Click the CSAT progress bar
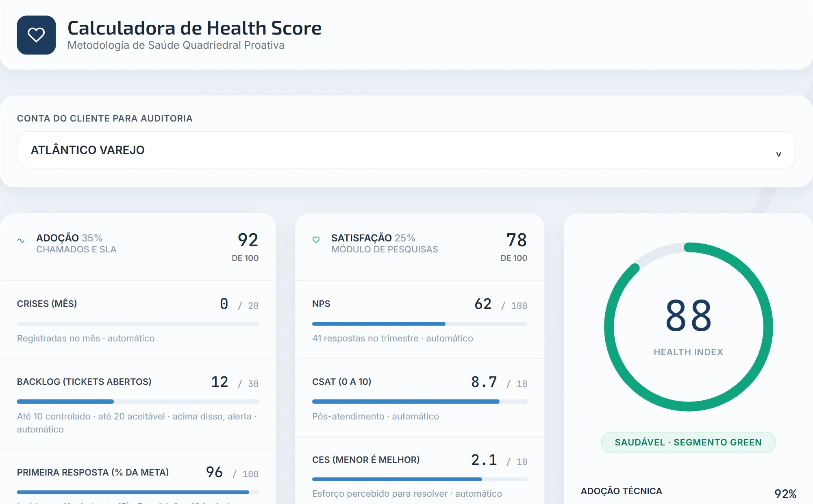 [x=420, y=402]
